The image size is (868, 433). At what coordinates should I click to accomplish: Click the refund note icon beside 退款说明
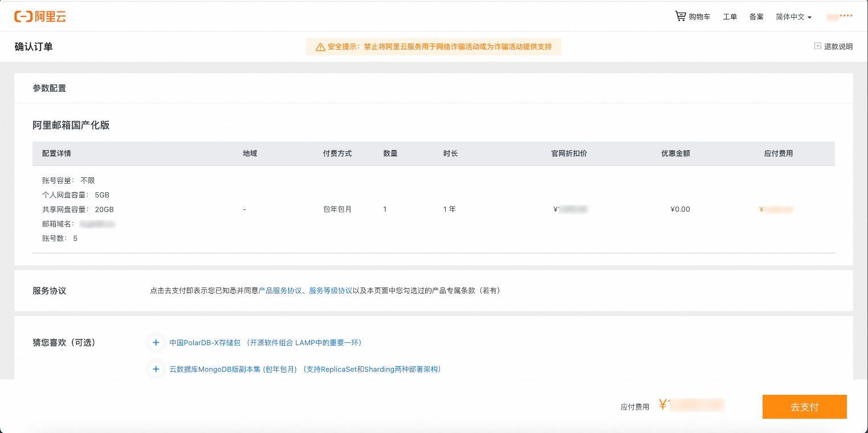coord(819,46)
